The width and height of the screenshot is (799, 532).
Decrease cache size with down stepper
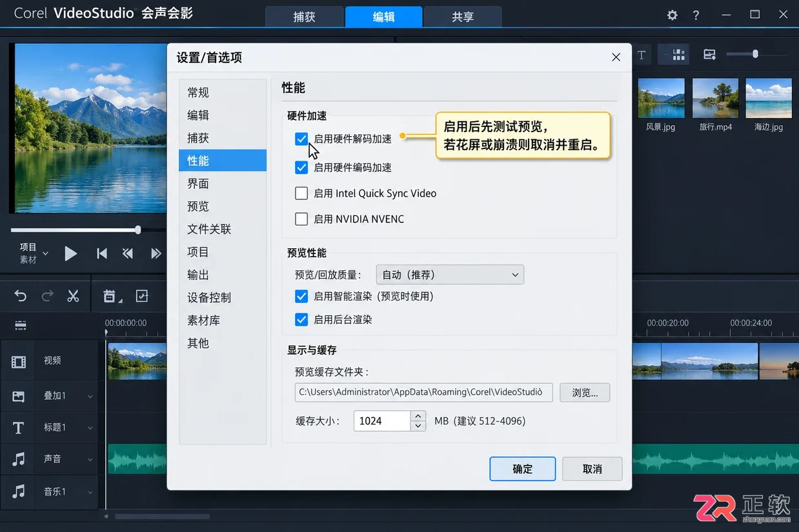[x=418, y=426]
